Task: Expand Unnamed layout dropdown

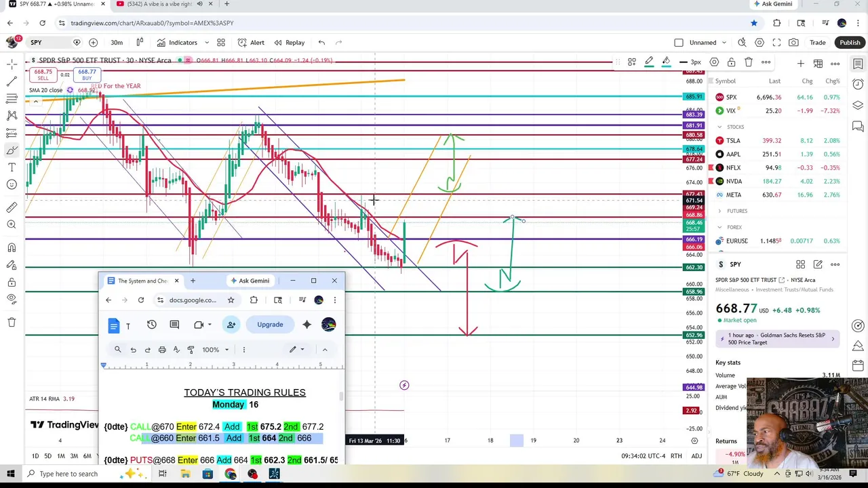Action: pyautogui.click(x=724, y=43)
